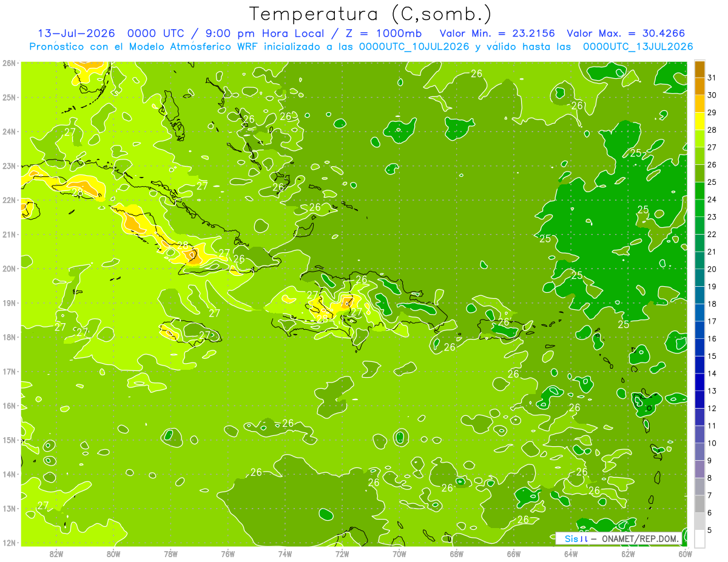Viewport: 728px width, 562px height.
Task: Click latitude axis label "17N"
Action: [x=8, y=371]
